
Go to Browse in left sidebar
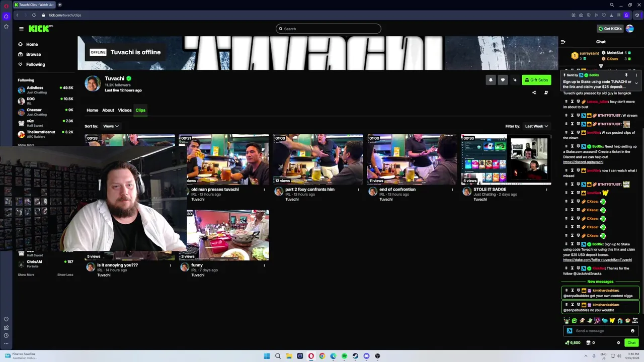tap(33, 54)
